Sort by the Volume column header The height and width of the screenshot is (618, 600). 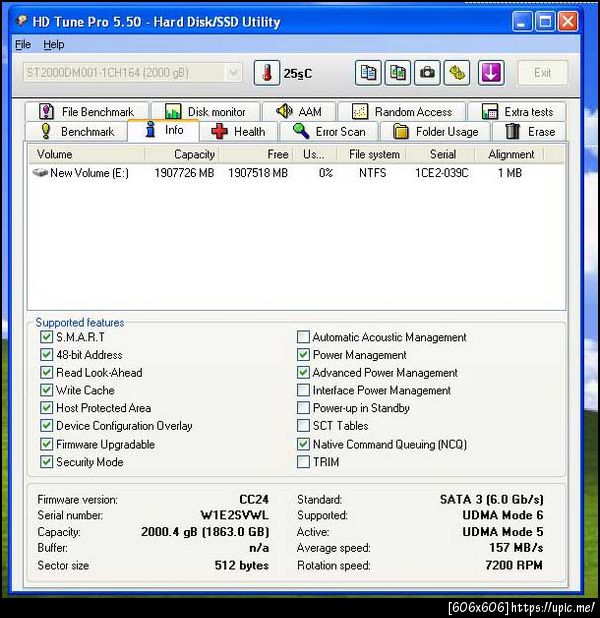(x=87, y=154)
